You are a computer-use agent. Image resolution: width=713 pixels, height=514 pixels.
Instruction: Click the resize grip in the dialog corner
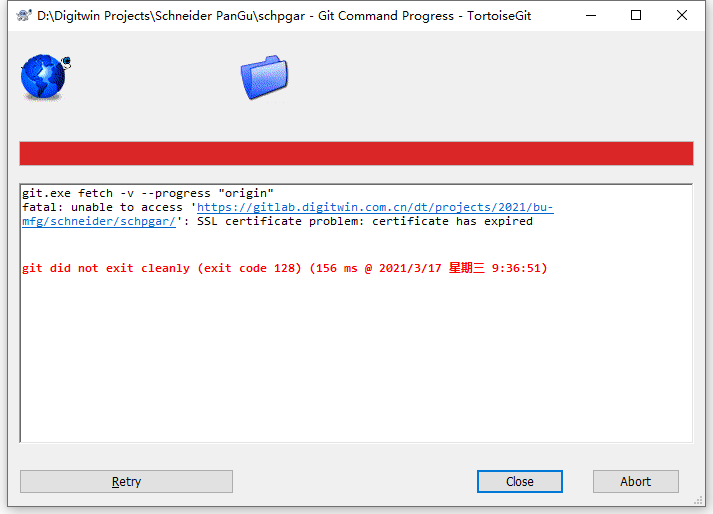point(698,501)
